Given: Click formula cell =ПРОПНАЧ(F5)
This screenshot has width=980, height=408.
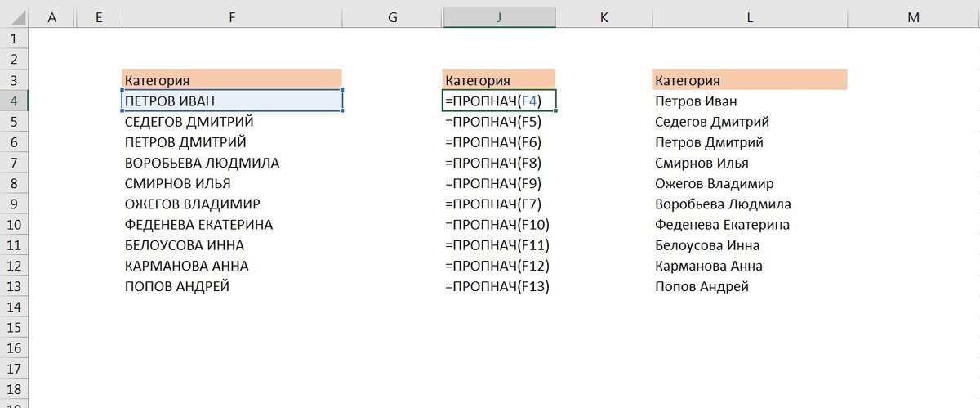Looking at the screenshot, I should [x=499, y=121].
